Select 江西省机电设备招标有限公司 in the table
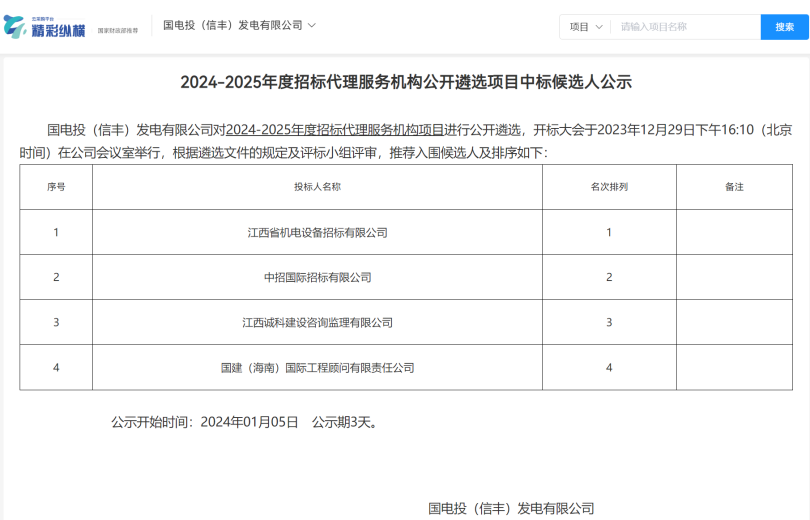 (317, 233)
